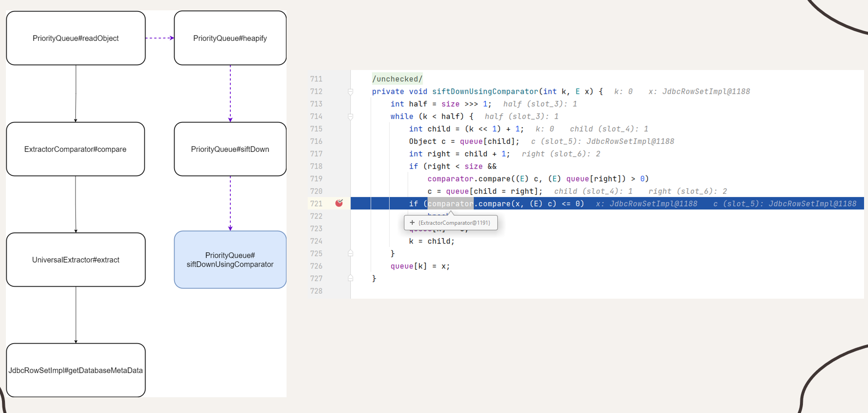Click 'queue[k] = x;' on line 726
The height and width of the screenshot is (413, 868).
point(420,266)
